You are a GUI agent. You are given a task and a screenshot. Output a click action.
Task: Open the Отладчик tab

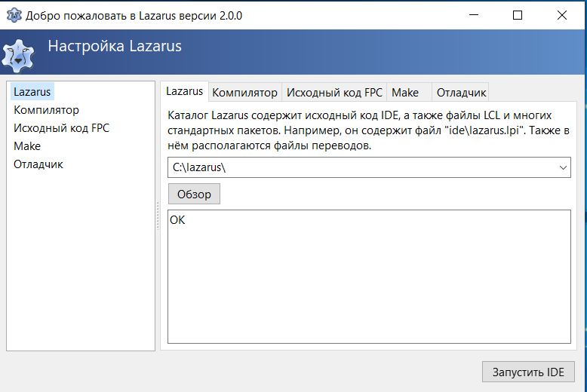click(x=461, y=93)
